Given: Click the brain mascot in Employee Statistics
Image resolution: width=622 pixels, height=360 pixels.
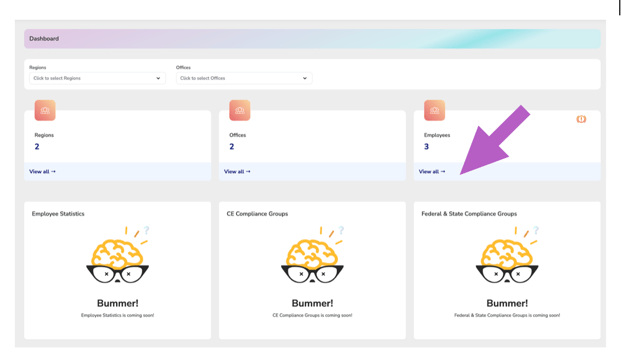Looking at the screenshot, I should coord(117,255).
